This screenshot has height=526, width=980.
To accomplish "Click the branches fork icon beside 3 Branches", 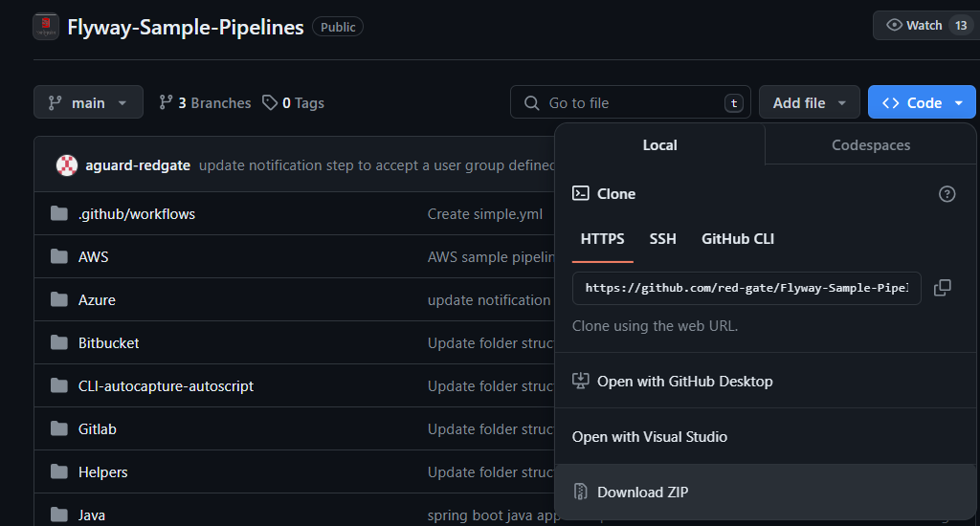I will (166, 102).
